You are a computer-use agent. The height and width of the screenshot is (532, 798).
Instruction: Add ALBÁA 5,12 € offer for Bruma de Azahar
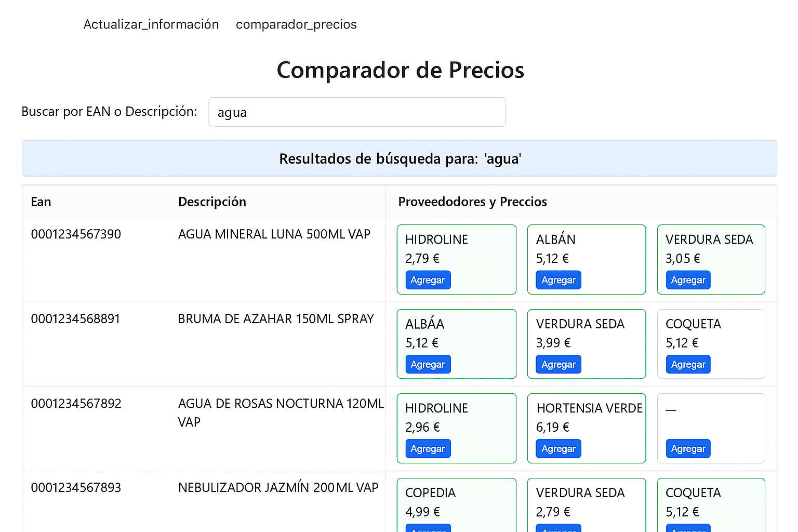[x=428, y=365]
